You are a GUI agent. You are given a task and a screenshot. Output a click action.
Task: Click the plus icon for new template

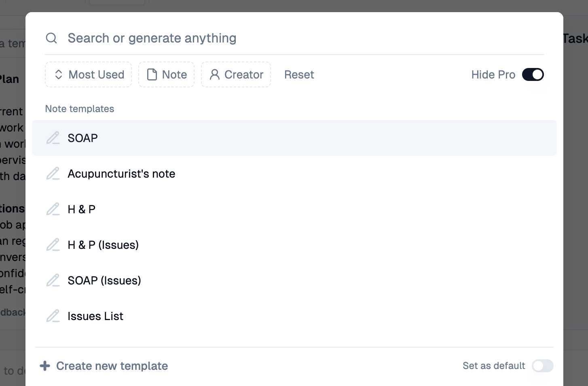[x=44, y=366]
